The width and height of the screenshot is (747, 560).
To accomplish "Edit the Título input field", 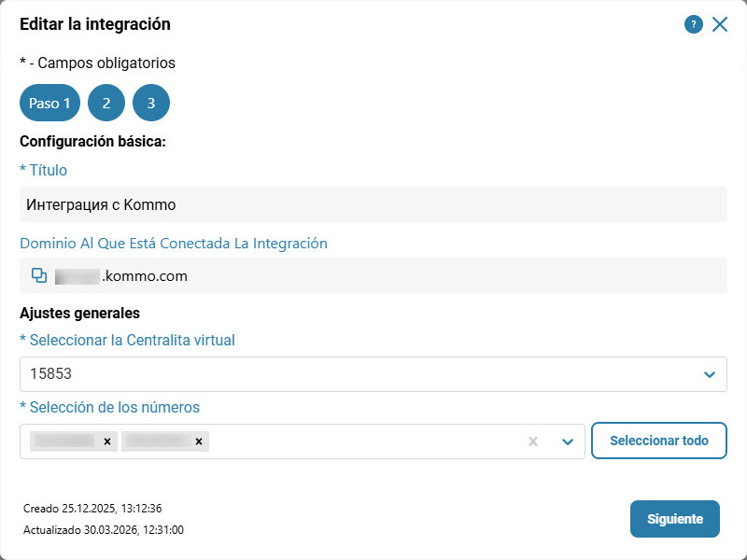I will 373,204.
